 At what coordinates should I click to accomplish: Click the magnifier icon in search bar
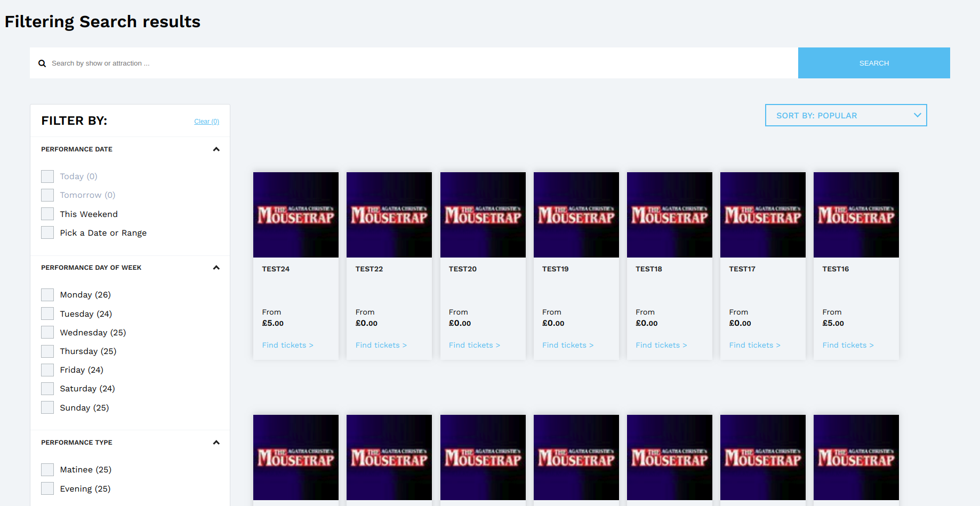(x=42, y=63)
